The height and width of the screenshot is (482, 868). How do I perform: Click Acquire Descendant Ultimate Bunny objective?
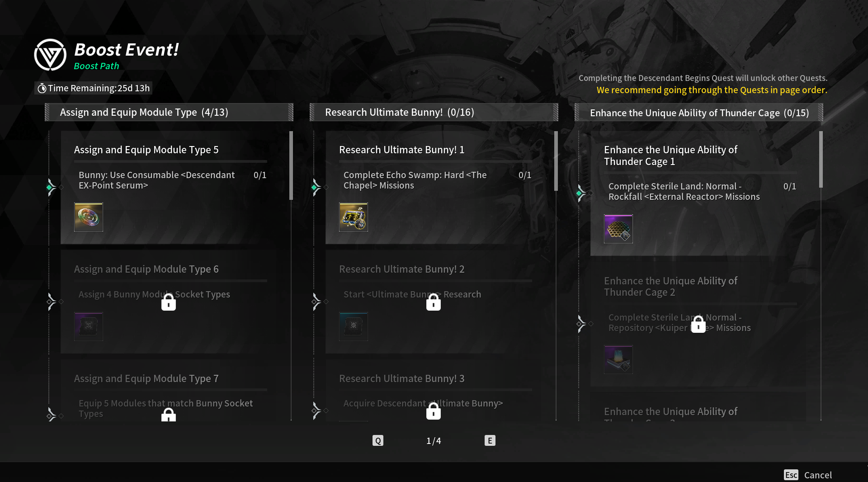point(423,403)
